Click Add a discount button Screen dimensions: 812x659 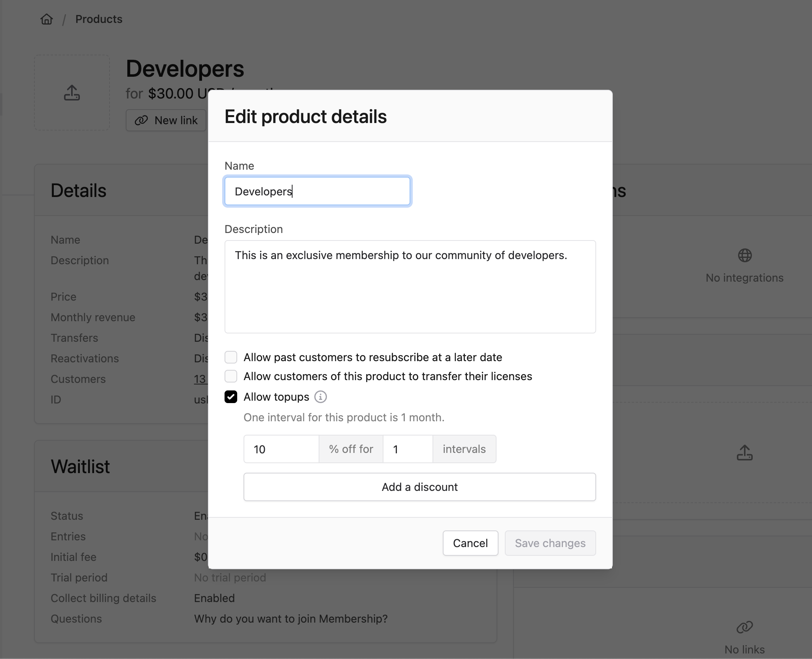[x=419, y=487]
